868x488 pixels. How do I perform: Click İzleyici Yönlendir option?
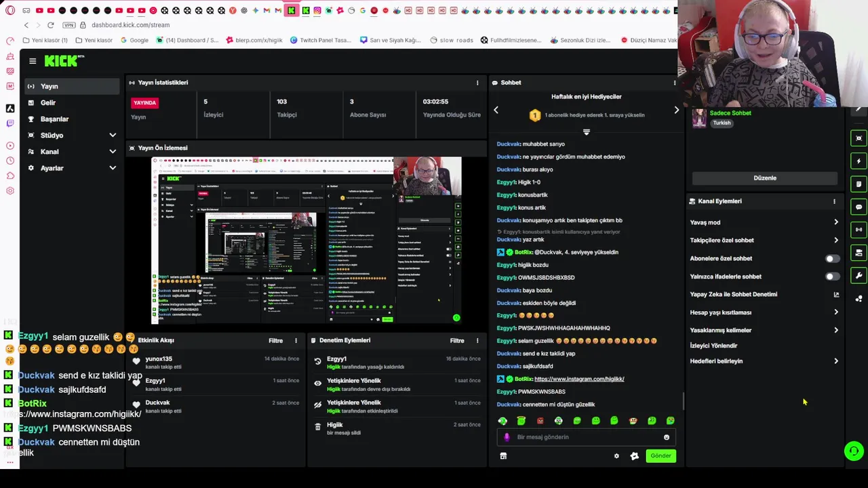tap(713, 346)
